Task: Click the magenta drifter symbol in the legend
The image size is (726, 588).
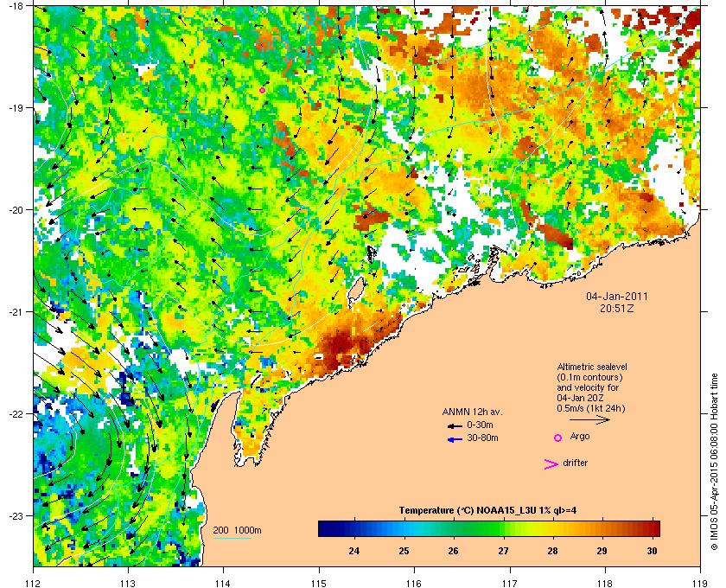Action: 551,464
